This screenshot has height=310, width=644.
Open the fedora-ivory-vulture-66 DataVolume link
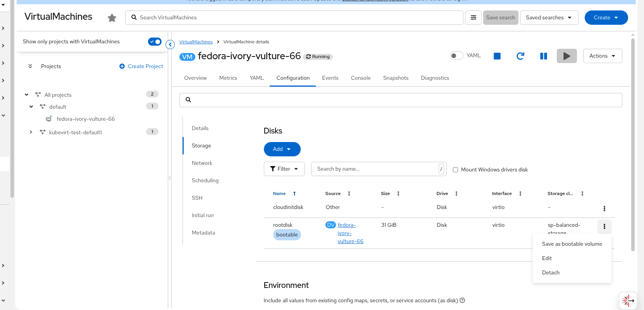350,233
